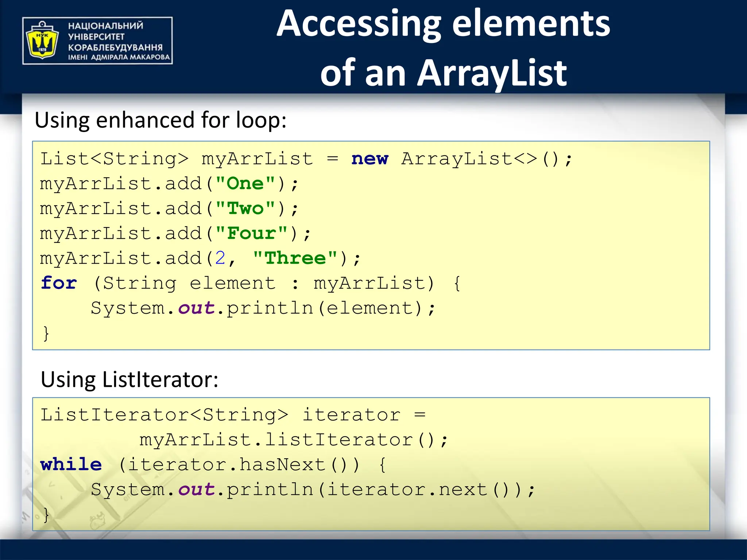Screen dimensions: 747x560
Task: Click 'ListIterator<String> iterator =' code line
Action: (x=233, y=415)
